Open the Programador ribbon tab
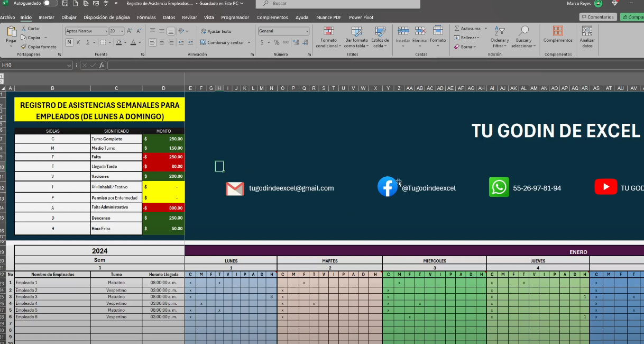The height and width of the screenshot is (344, 644). coord(235,17)
